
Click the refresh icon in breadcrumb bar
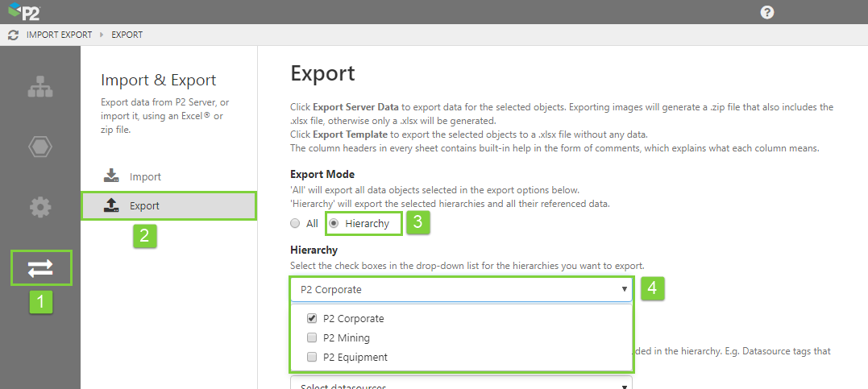pyautogui.click(x=13, y=35)
